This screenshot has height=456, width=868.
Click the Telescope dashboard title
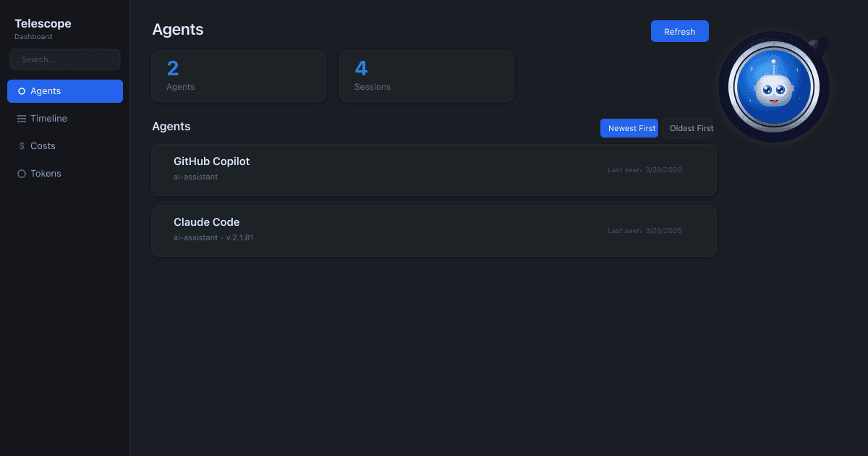(43, 24)
